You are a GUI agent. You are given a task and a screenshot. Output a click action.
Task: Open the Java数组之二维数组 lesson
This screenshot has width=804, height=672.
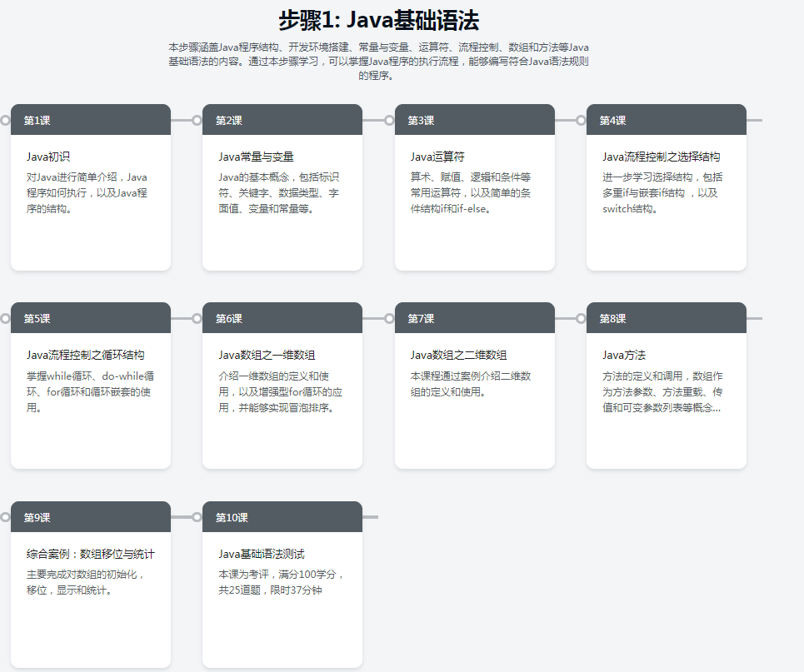pyautogui.click(x=458, y=355)
